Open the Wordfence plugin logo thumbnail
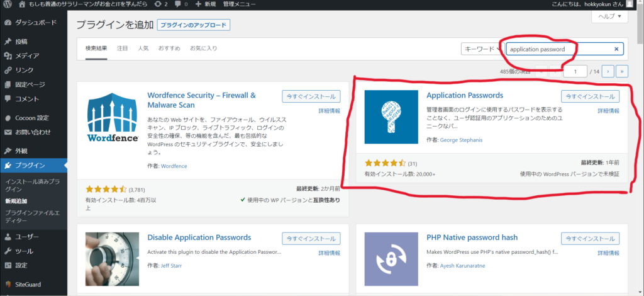644x296 pixels. pyautogui.click(x=113, y=117)
